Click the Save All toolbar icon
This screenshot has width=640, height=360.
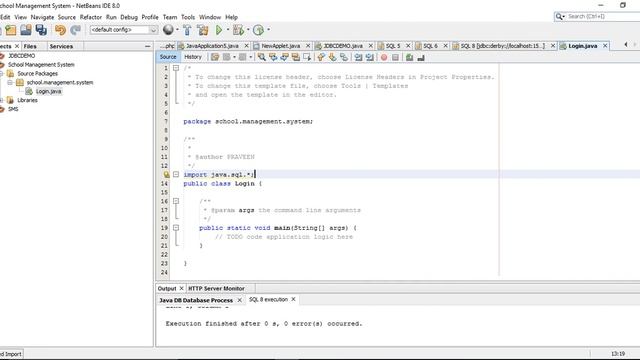tap(41, 30)
